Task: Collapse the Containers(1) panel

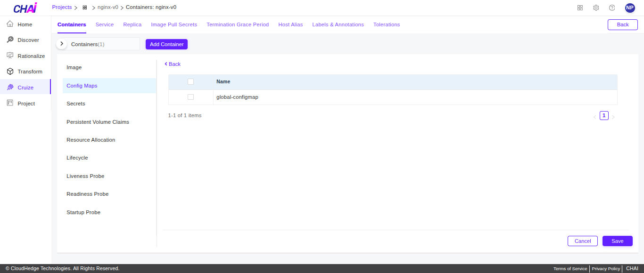Action: (62, 43)
